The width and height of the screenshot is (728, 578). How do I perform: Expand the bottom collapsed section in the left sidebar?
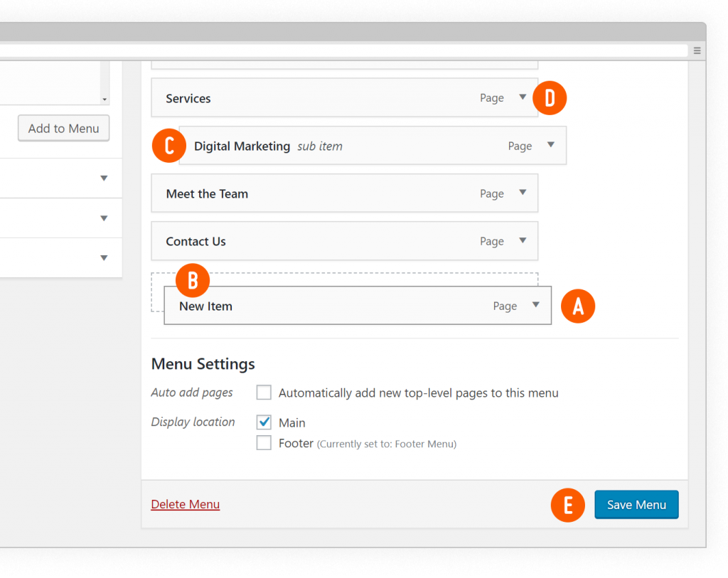[104, 257]
